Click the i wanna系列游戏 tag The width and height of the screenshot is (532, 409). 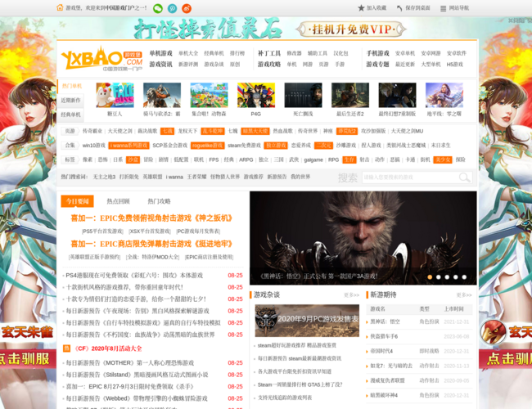(129, 145)
